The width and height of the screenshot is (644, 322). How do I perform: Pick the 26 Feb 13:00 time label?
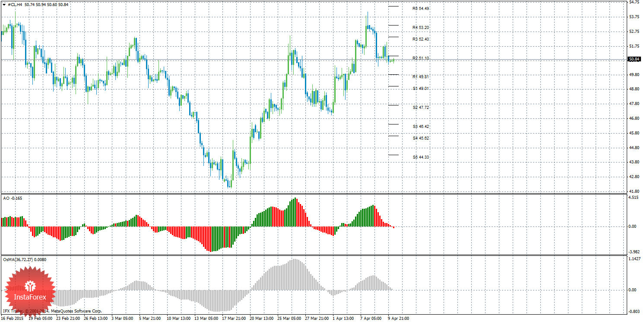[96, 319]
